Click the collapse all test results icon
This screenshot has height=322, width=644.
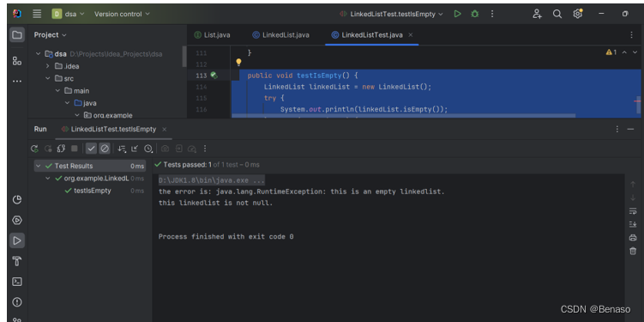[135, 149]
